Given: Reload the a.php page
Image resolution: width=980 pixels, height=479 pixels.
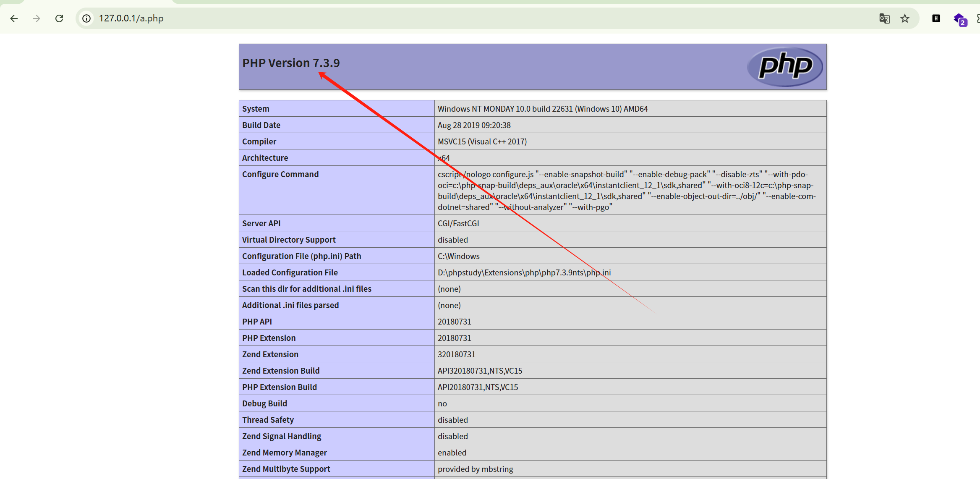Looking at the screenshot, I should [59, 18].
